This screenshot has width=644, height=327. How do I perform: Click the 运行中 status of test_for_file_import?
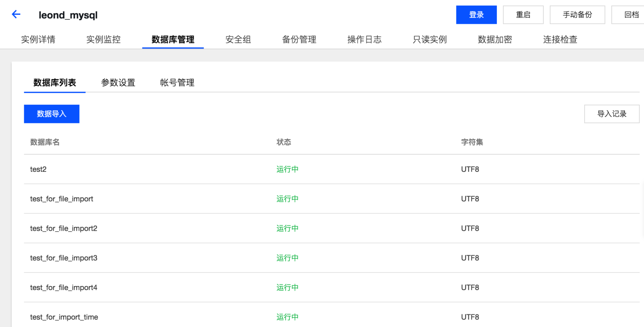(287, 199)
